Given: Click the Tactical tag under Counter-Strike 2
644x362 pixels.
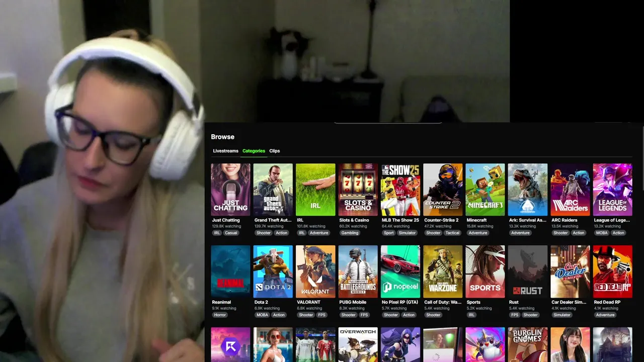Looking at the screenshot, I should (x=452, y=233).
